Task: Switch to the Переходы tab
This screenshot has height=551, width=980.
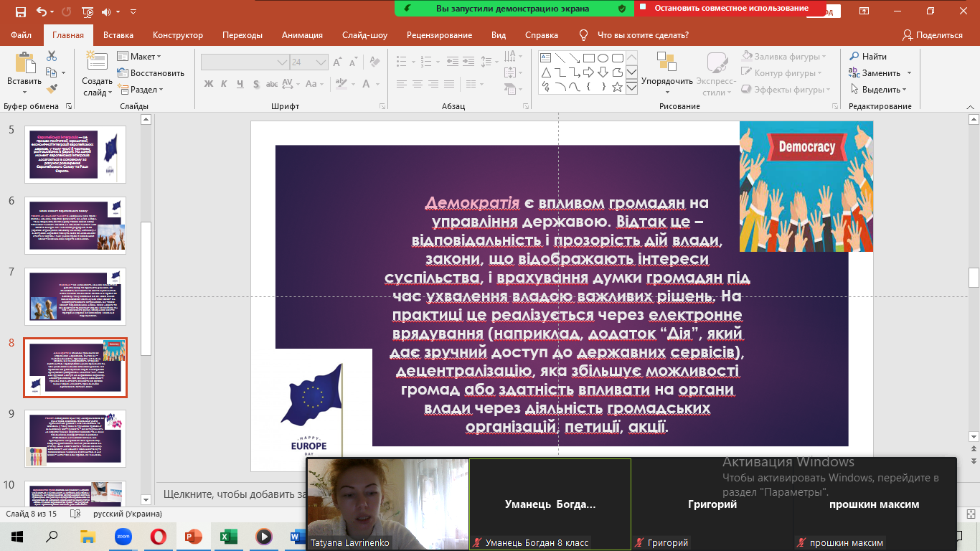Action: 242,35
